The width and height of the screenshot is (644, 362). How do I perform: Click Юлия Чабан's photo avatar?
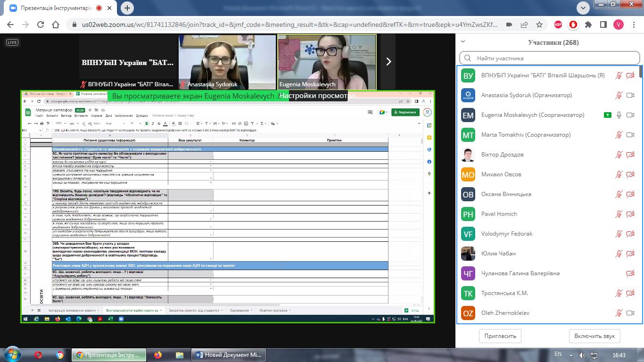pos(468,254)
